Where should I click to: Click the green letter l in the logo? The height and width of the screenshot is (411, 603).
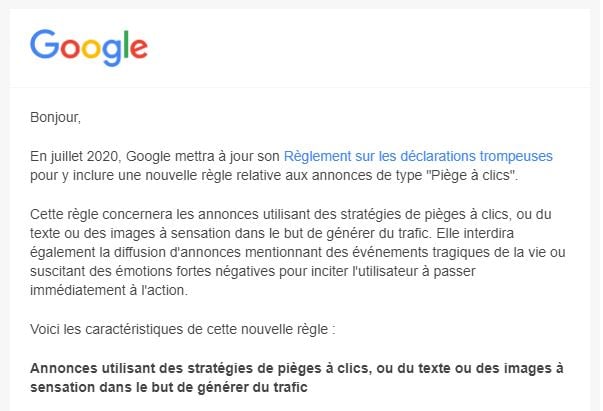click(124, 45)
